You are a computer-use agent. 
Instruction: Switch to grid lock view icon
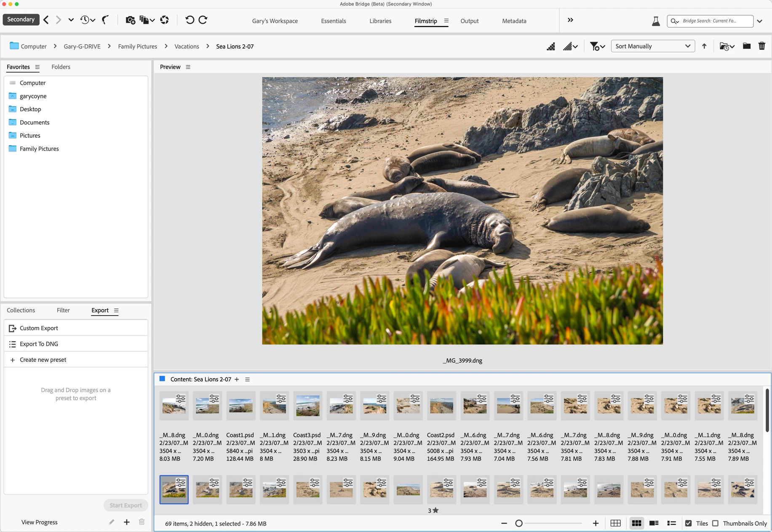click(615, 524)
